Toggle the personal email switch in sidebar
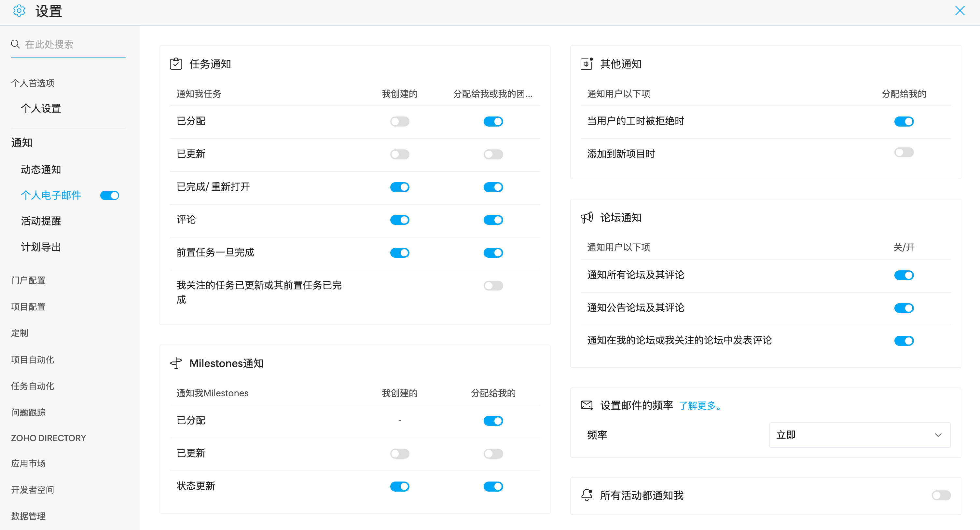Viewport: 980px width, 530px height. pyautogui.click(x=110, y=196)
